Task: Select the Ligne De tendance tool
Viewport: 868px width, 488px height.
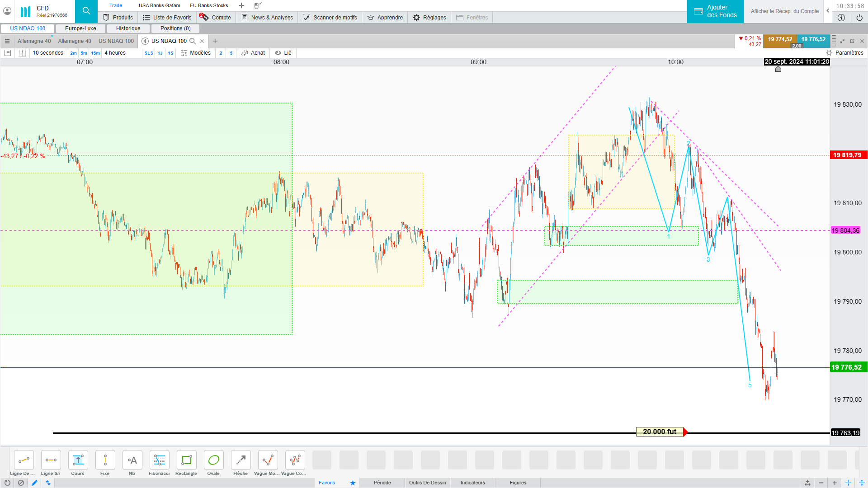Action: pos(24,460)
